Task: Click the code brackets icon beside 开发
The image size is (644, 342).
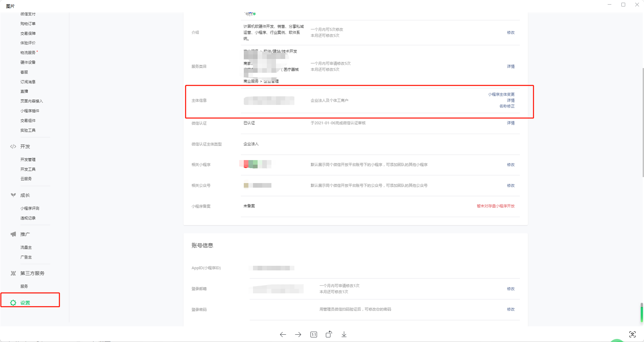Action: 13,146
